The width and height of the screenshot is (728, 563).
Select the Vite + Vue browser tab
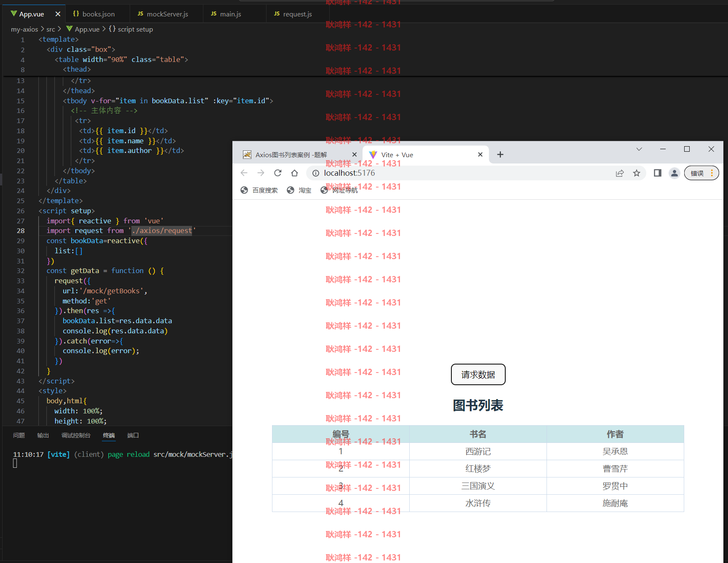click(x=425, y=155)
